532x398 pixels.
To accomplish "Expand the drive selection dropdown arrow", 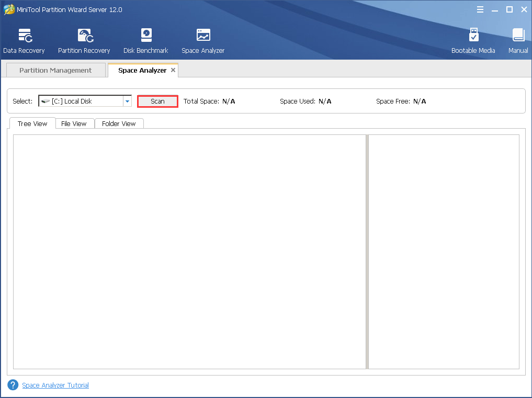I will [x=127, y=101].
